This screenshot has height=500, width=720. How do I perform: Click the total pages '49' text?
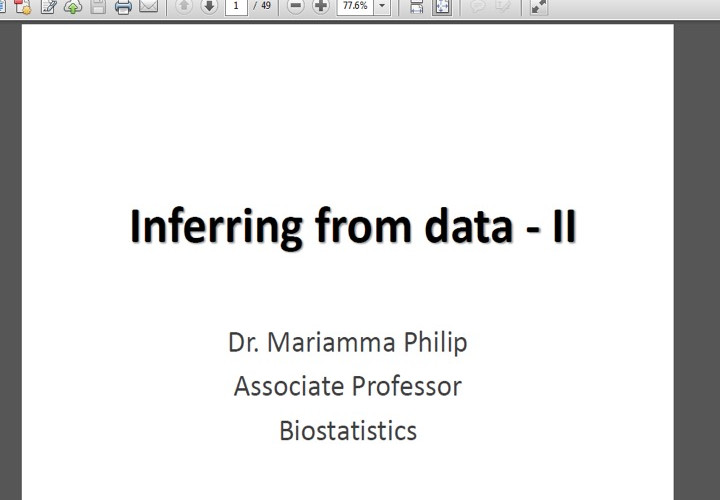tap(266, 6)
